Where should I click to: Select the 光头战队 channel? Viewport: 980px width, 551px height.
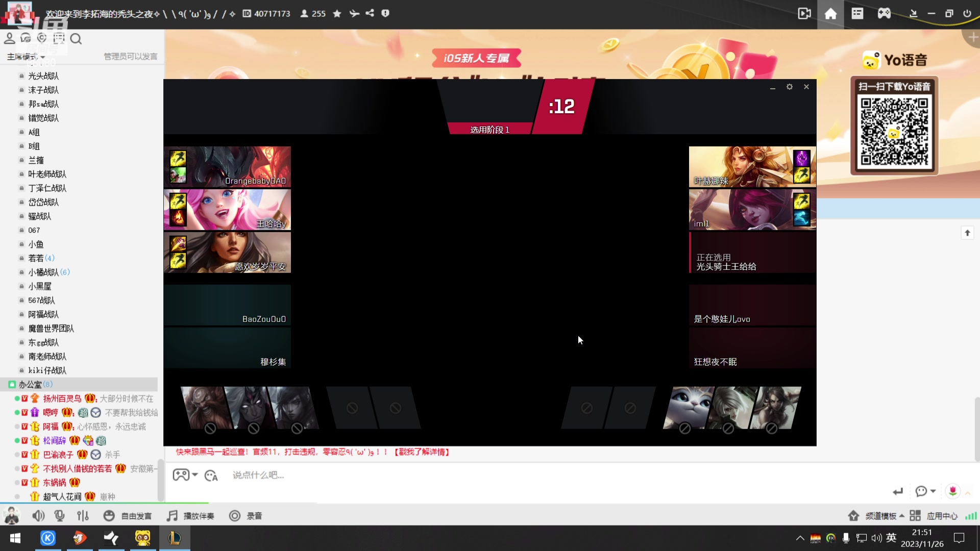click(43, 76)
